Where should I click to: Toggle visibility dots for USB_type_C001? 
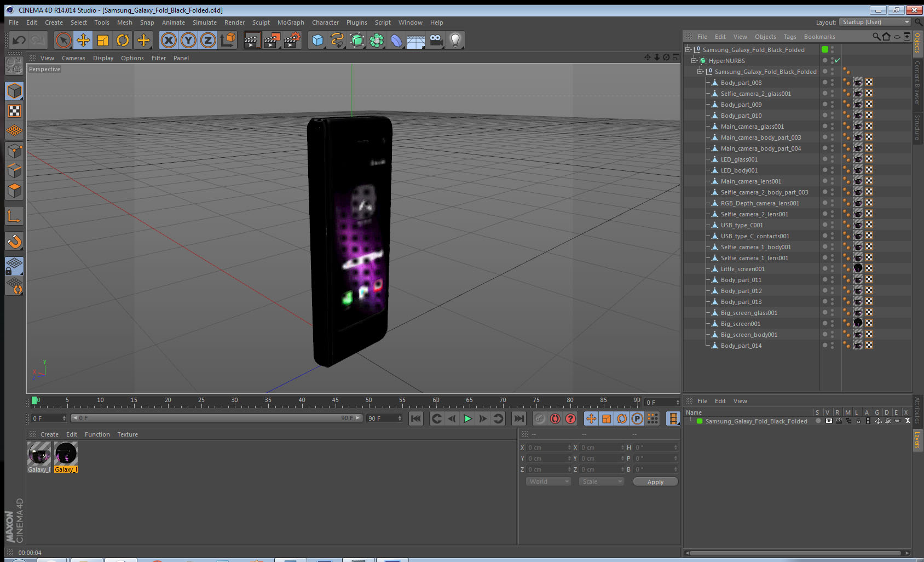click(x=832, y=225)
